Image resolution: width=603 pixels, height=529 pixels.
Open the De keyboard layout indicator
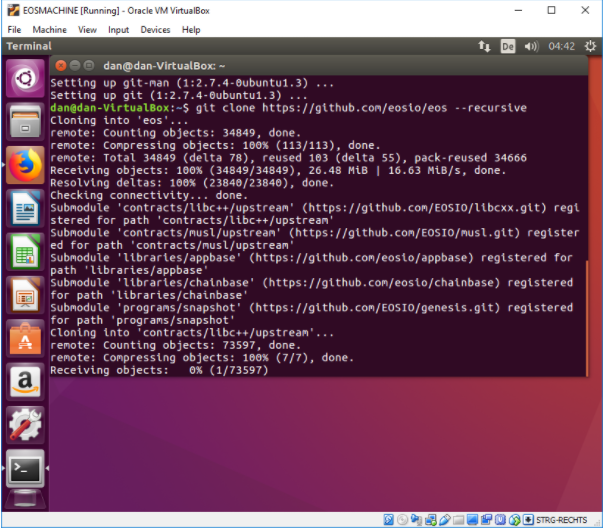(x=508, y=47)
